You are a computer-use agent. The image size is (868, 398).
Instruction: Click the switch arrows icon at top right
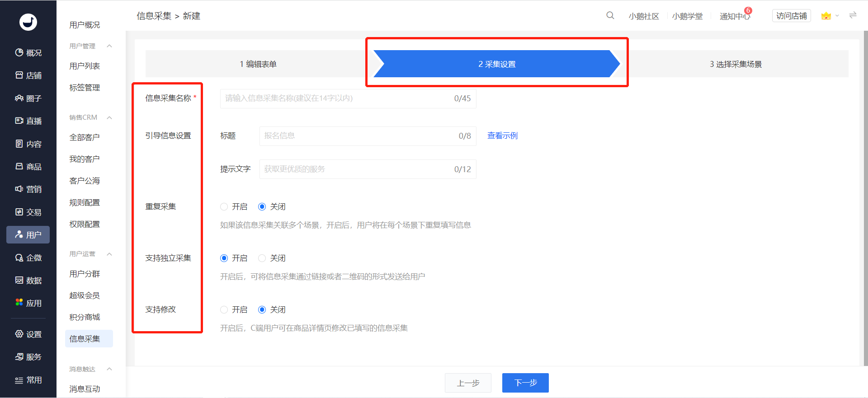point(853,15)
